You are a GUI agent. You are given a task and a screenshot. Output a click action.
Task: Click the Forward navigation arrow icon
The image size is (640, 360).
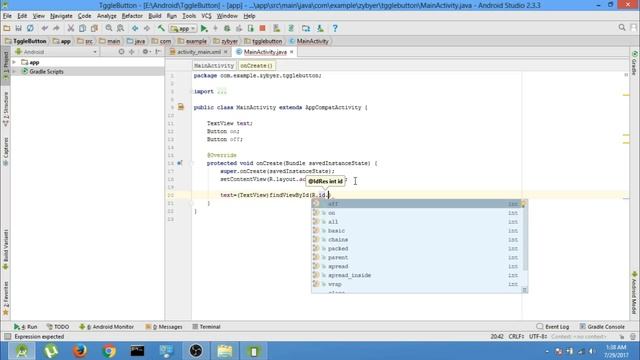(x=147, y=28)
